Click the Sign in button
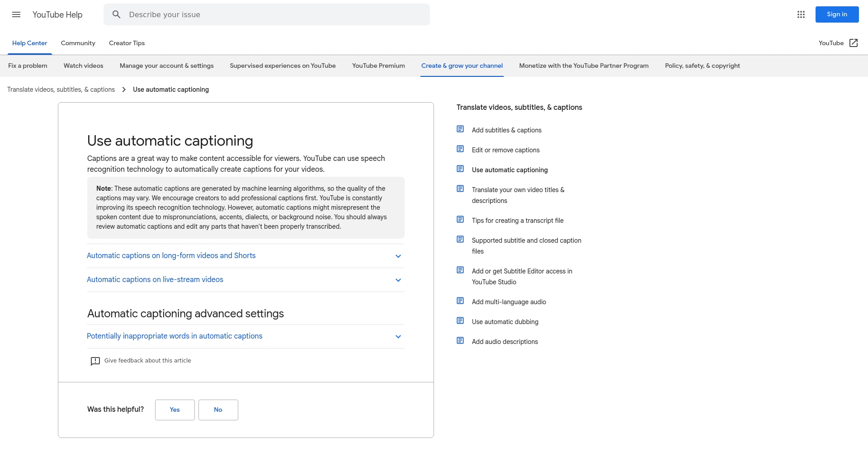Image resolution: width=868 pixels, height=452 pixels. (837, 14)
